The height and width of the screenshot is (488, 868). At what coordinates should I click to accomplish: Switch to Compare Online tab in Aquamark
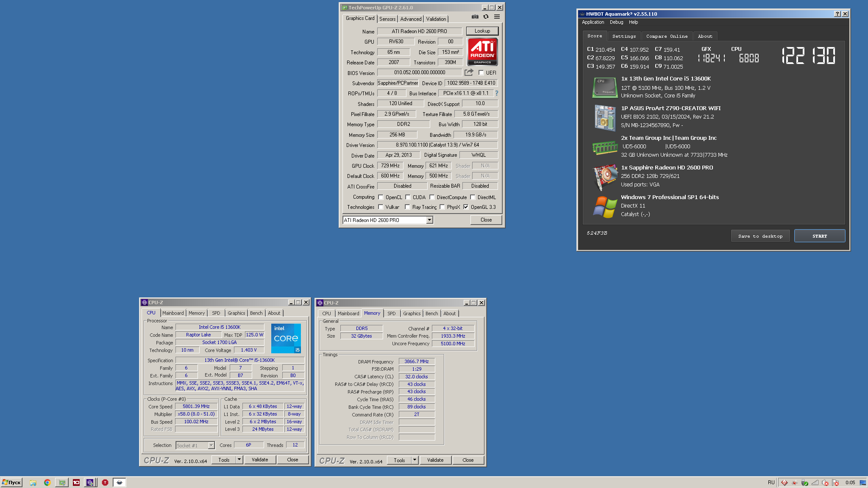pyautogui.click(x=667, y=36)
